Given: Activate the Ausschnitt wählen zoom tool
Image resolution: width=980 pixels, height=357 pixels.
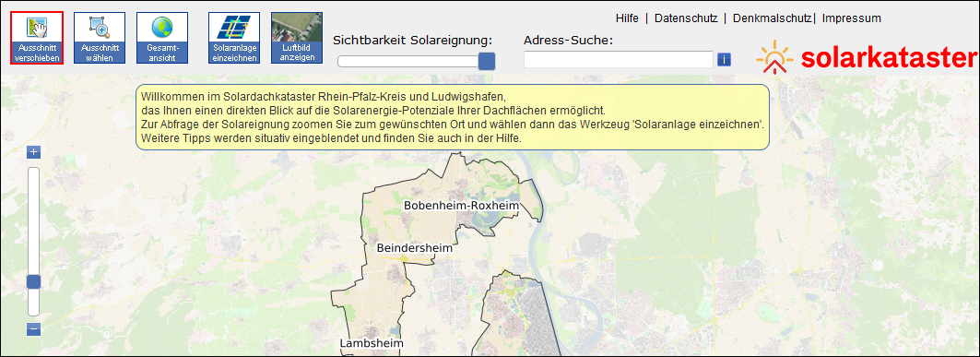Looking at the screenshot, I should [x=100, y=38].
